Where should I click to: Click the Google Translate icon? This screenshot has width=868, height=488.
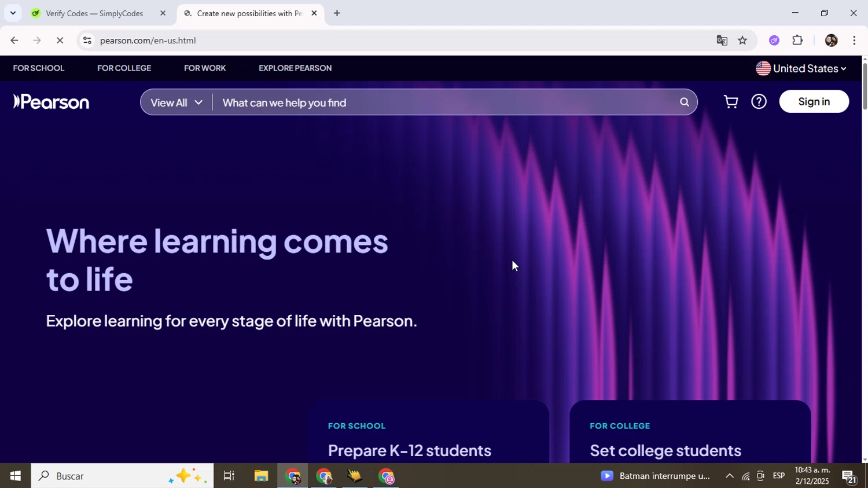click(722, 41)
